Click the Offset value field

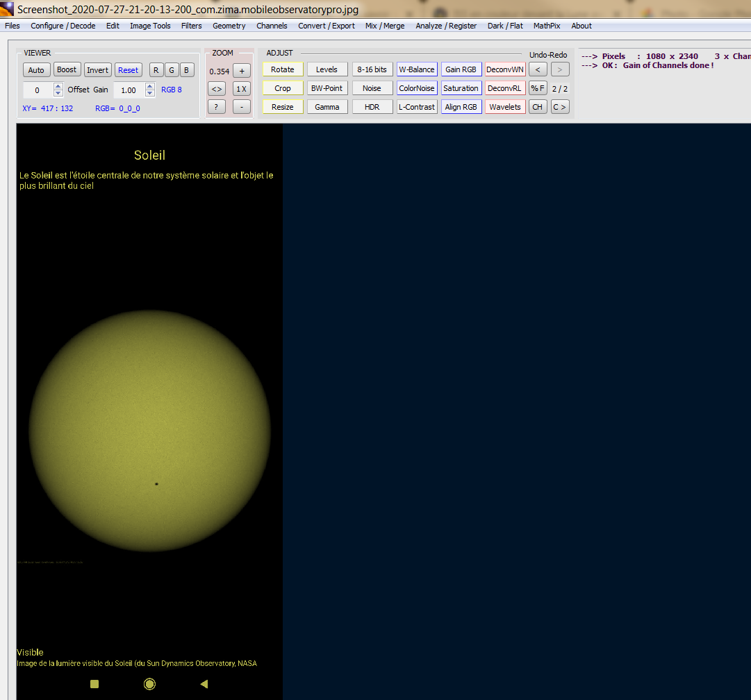click(x=38, y=90)
